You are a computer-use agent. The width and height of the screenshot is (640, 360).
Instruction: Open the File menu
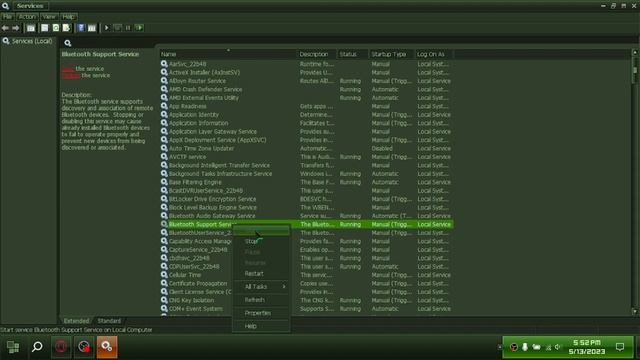click(x=7, y=17)
